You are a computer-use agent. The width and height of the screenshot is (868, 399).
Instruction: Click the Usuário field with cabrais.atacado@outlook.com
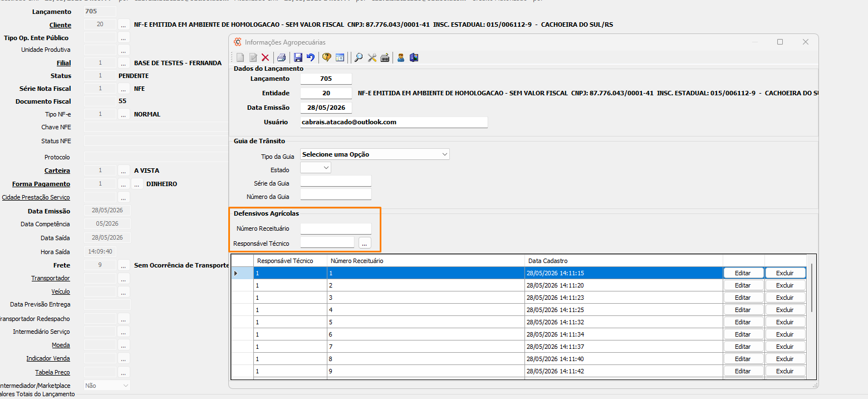coord(394,122)
